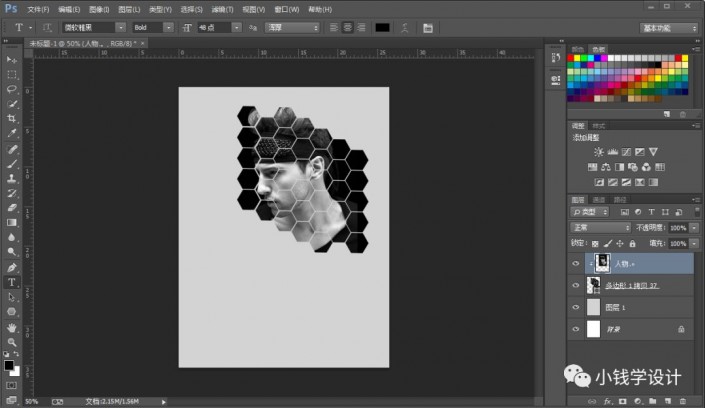Activate the Crop tool

coord(12,118)
